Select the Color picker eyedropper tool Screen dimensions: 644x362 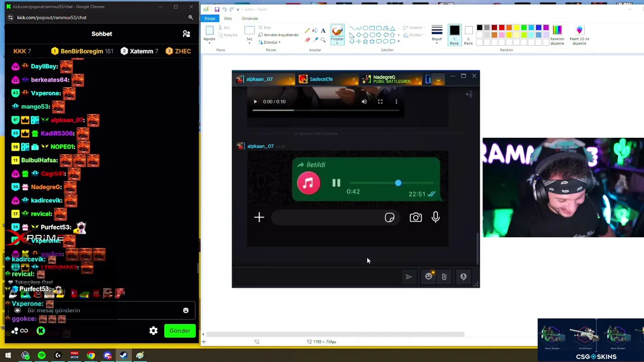pos(315,40)
